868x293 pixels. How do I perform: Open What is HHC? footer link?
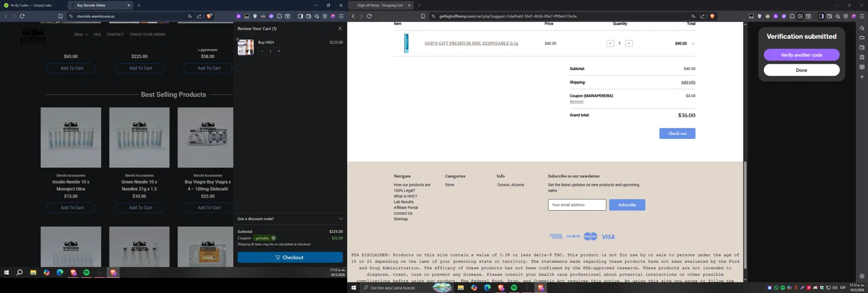click(405, 196)
